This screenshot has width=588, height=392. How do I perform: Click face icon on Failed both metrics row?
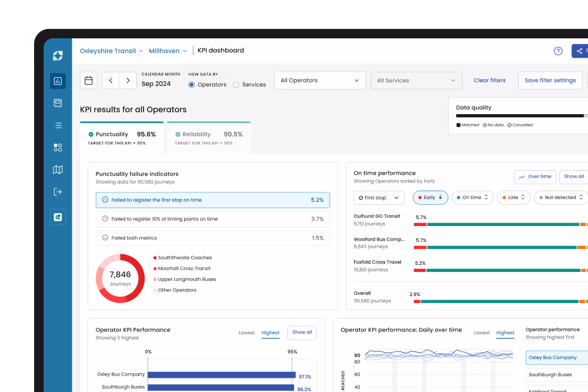(x=105, y=238)
